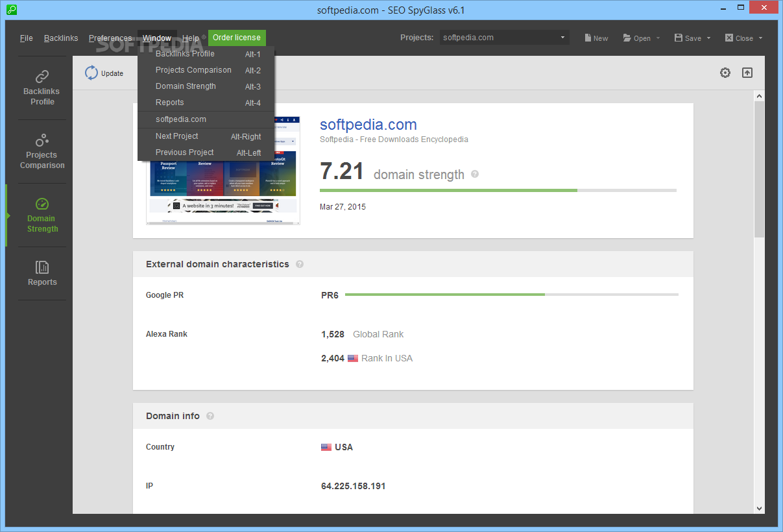The width and height of the screenshot is (783, 532).
Task: Click the Alexa Rank label
Action: [x=167, y=334]
